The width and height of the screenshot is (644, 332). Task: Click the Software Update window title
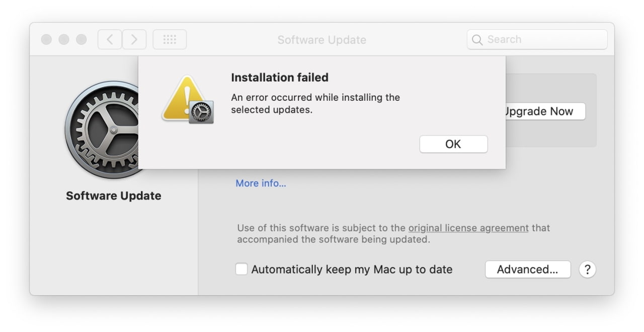(321, 39)
